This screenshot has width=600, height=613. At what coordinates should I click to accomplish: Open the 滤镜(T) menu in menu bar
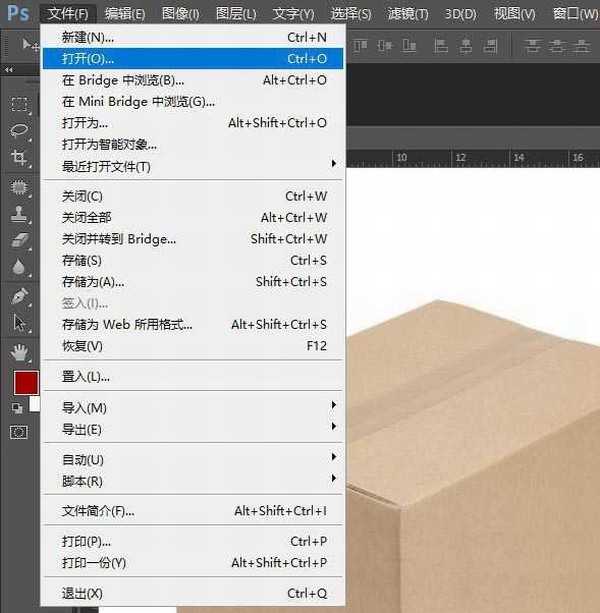(x=408, y=14)
